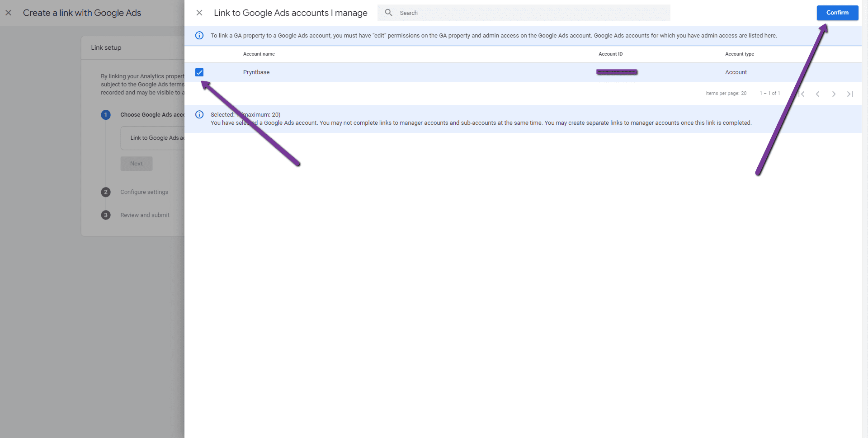Close the Create a link with Google Ads dialog
Viewport: 868px width, 438px height.
(9, 13)
